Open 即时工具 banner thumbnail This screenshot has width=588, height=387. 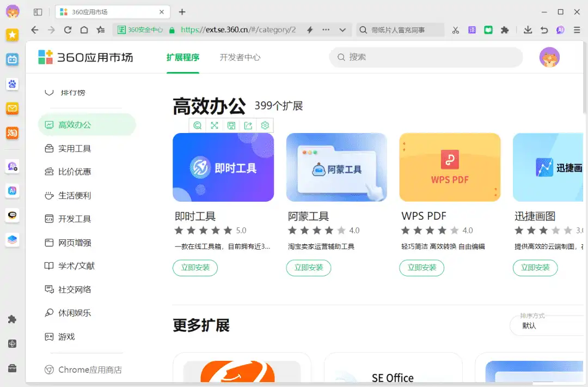coord(223,167)
